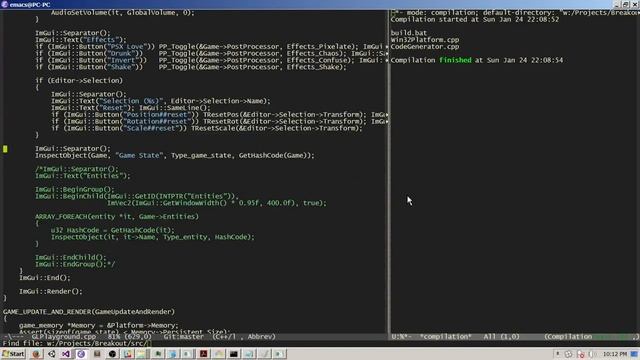Click the "Position##reset" code line
Image resolution: width=640 pixels, height=360 pixels.
[219, 114]
